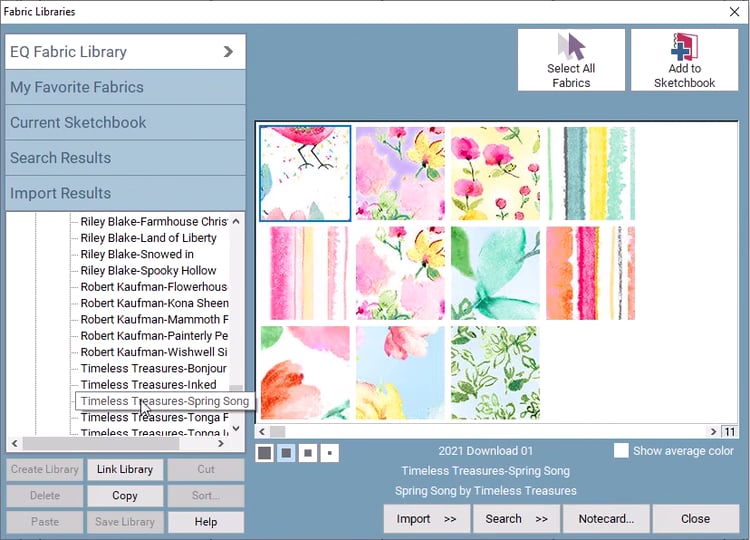Viewport: 750px width, 540px height.
Task: Select Riley Blake-Land of Liberty item
Action: 148,238
